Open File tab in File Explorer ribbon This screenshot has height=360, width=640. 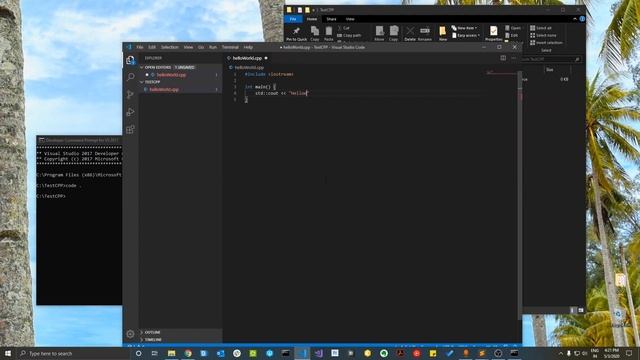(x=293, y=19)
